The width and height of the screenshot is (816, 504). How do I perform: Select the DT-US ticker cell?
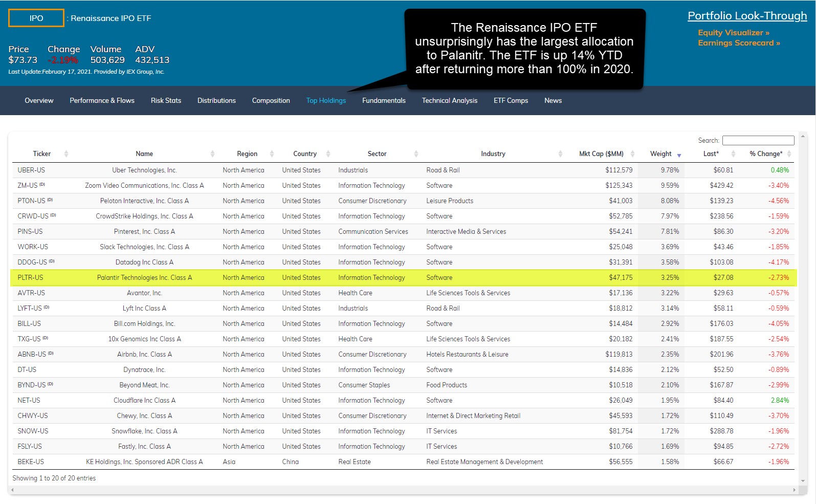click(27, 370)
